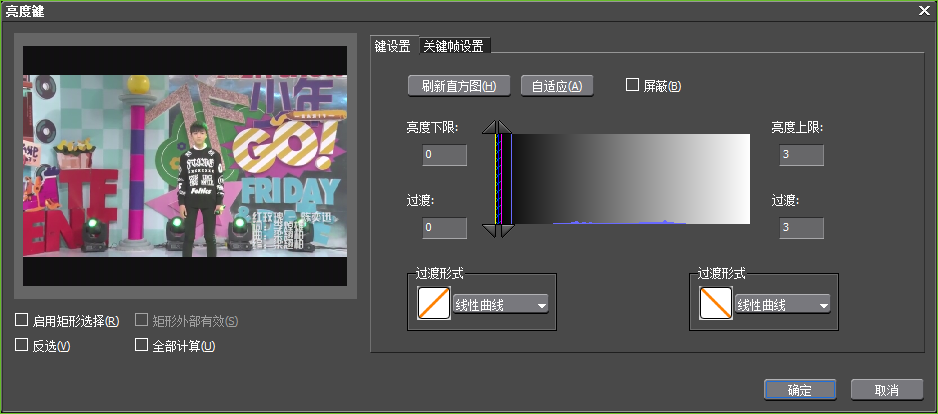Switch to the 关键帧设置 tab
This screenshot has width=938, height=414.
(454, 46)
